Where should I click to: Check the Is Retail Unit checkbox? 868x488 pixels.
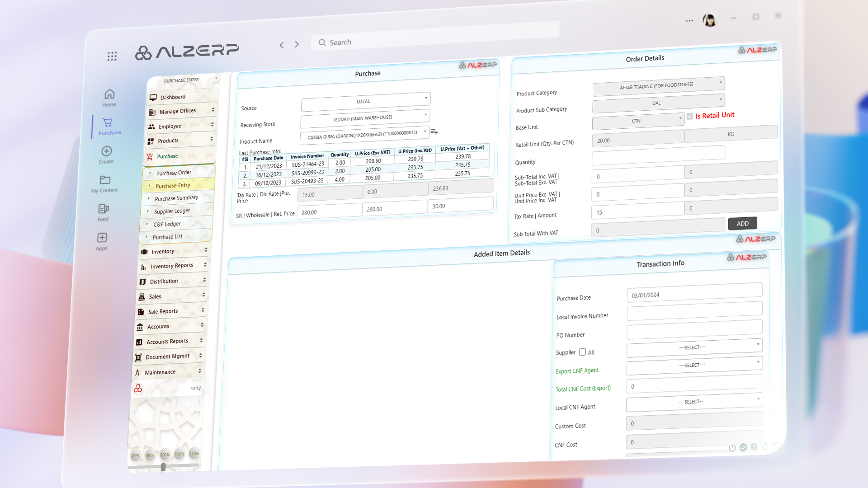pyautogui.click(x=689, y=116)
